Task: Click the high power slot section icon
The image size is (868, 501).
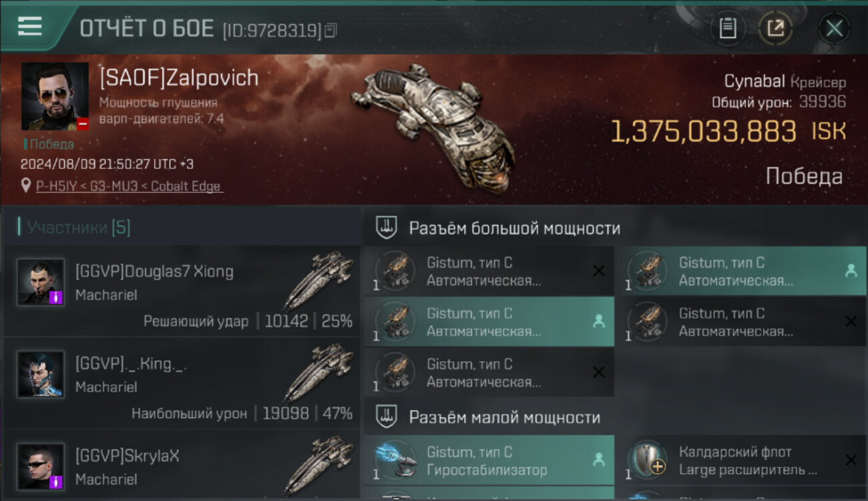Action: 387,228
